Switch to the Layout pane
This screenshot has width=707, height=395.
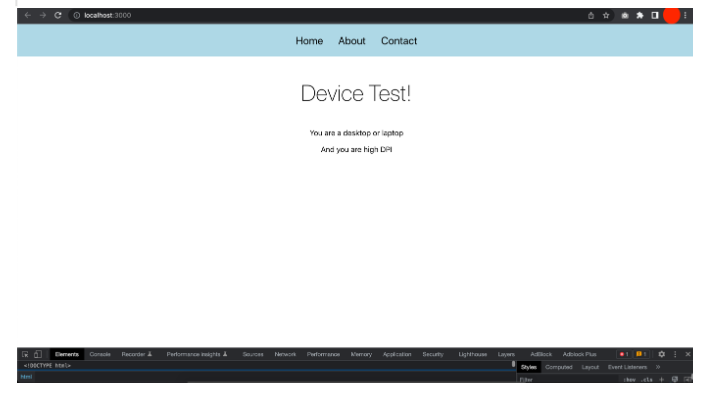tap(590, 367)
